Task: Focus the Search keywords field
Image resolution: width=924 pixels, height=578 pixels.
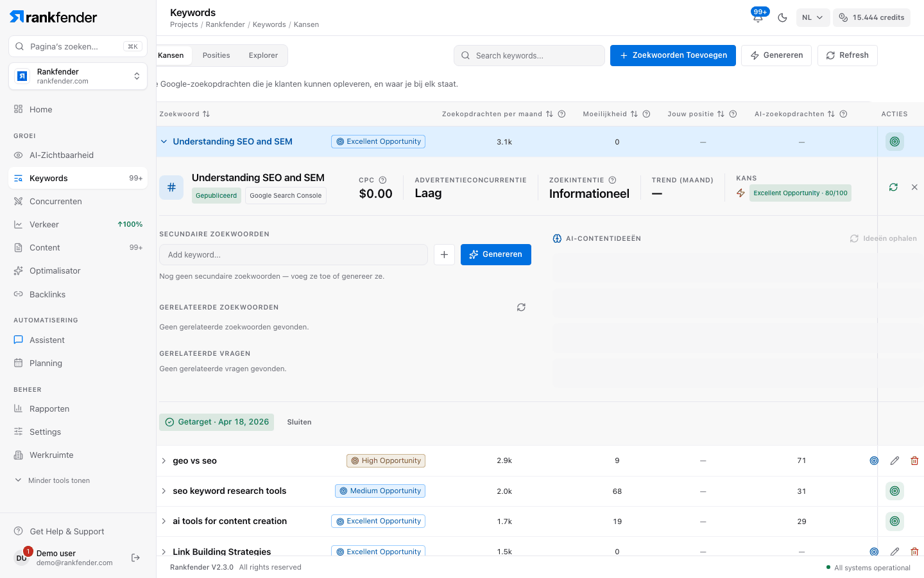Action: pos(529,56)
